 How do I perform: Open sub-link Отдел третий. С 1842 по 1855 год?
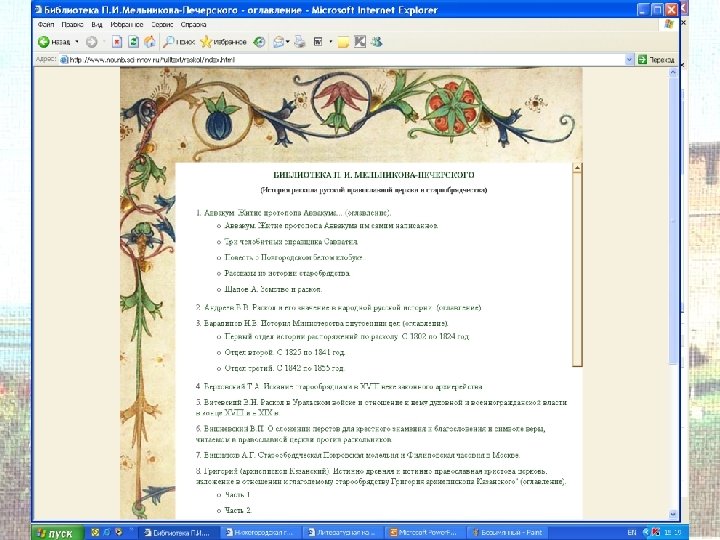(284, 368)
